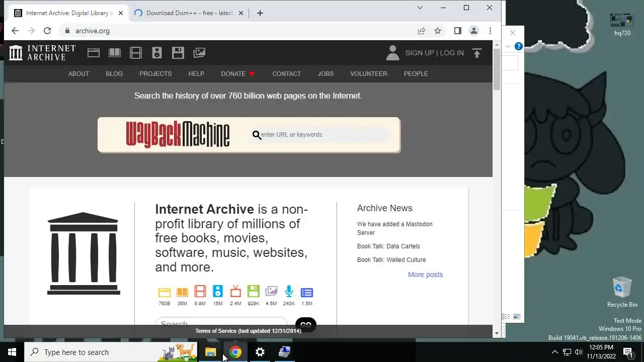Viewport: 644px width, 362px height.
Task: Click the green software icon labeled 929K
Action: click(x=254, y=292)
